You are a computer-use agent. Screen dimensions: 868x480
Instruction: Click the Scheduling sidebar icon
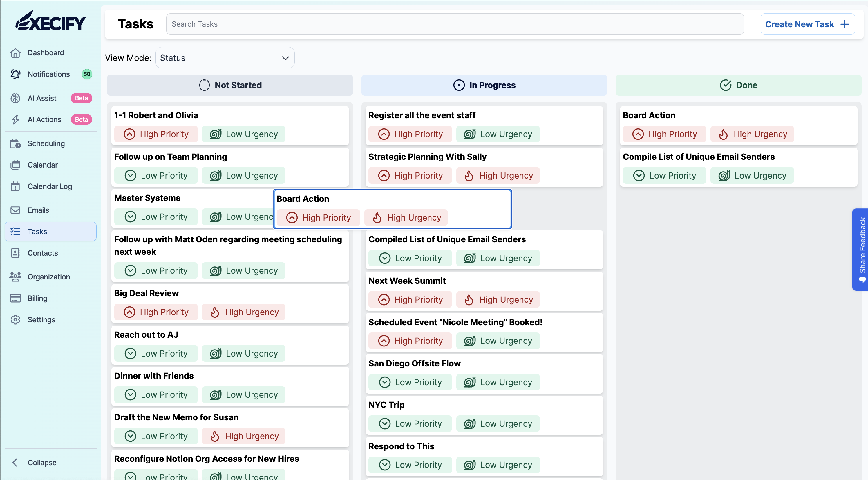[15, 143]
